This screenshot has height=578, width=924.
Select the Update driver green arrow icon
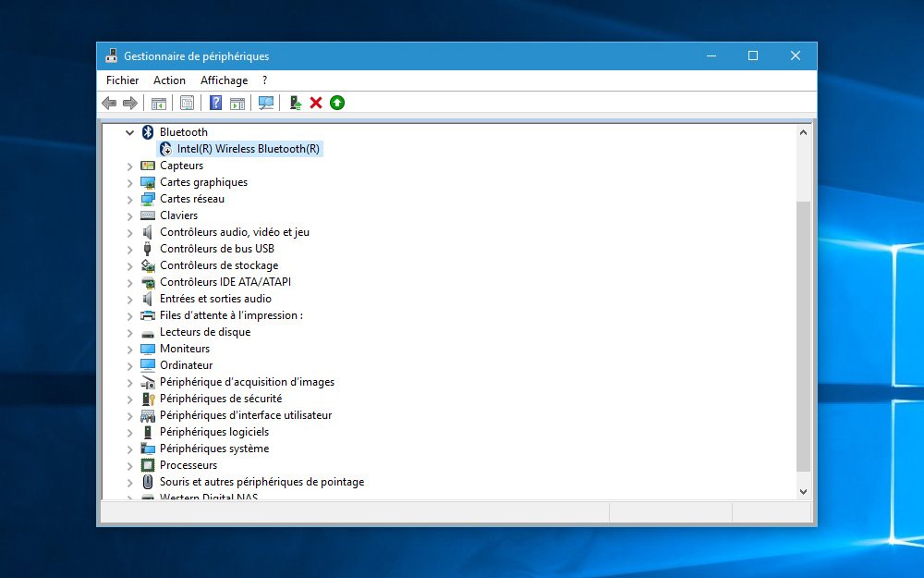[336, 103]
